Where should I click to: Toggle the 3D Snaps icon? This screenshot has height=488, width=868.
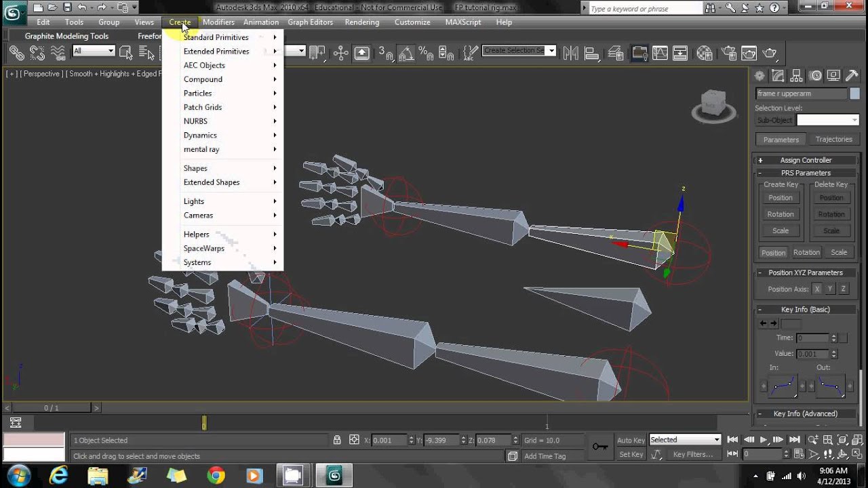coord(385,53)
